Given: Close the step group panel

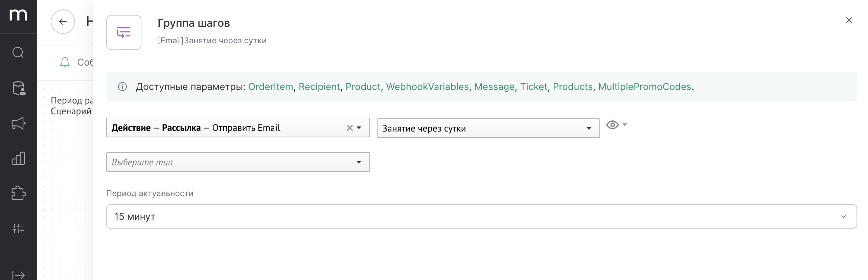Looking at the screenshot, I should point(849,20).
